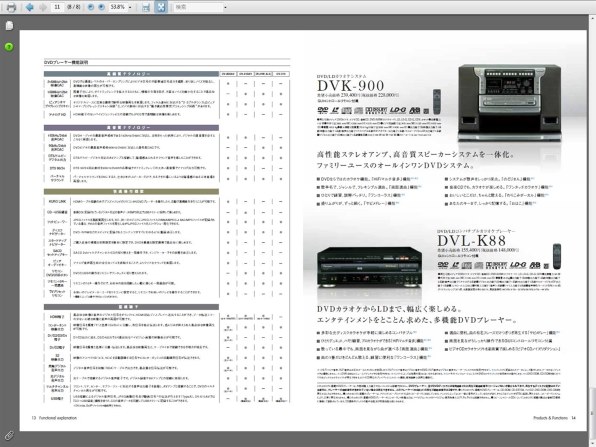Go to the previous page with the blue left arrow
The width and height of the screenshot is (596, 447).
point(29,7)
